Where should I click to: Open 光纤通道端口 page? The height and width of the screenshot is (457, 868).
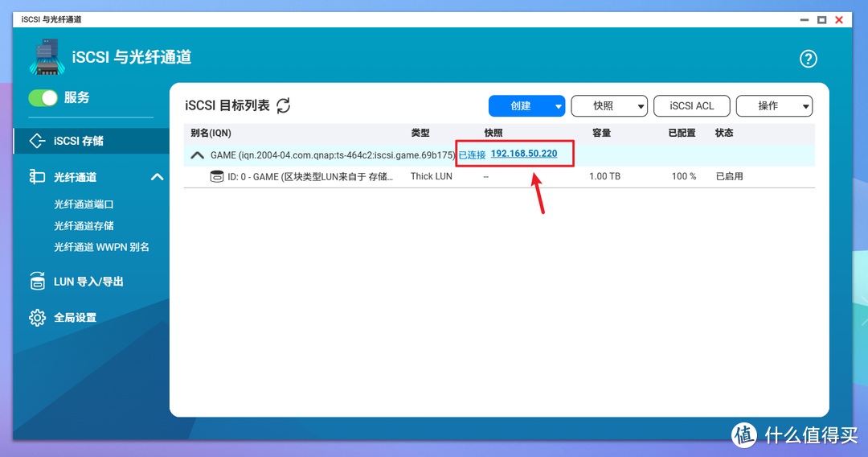tap(84, 204)
